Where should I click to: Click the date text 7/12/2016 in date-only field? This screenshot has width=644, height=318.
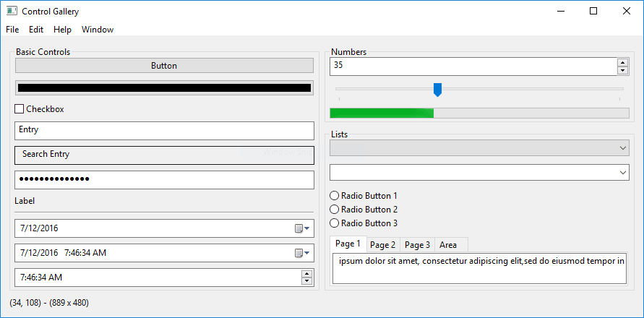click(38, 228)
